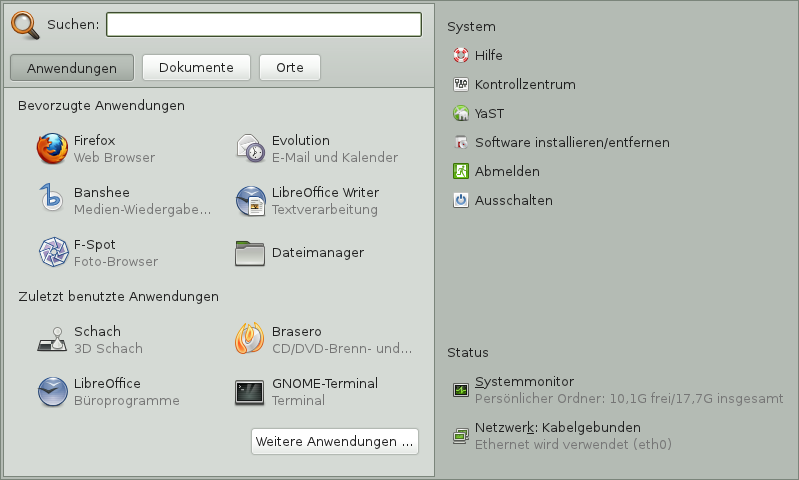Launch F-Spot photo browser icon
The height and width of the screenshot is (480, 799).
point(52,253)
